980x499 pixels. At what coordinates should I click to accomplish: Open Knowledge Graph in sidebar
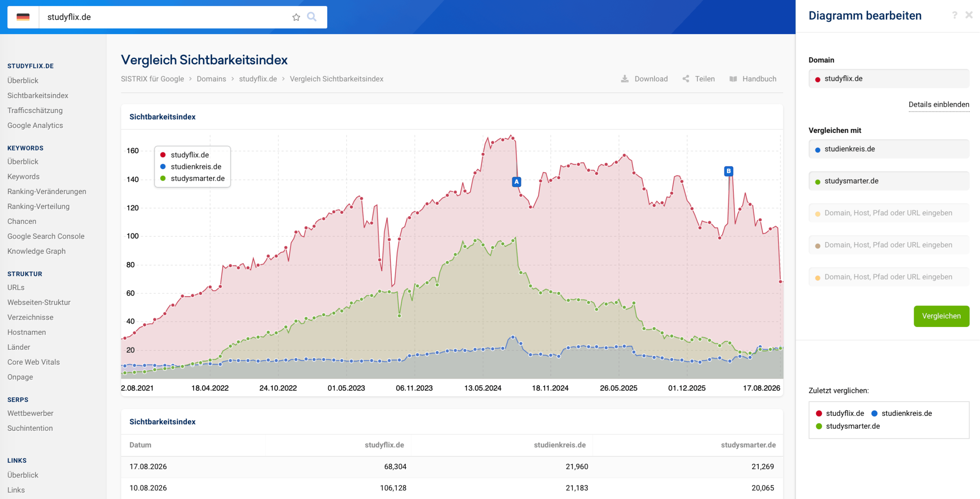(36, 251)
